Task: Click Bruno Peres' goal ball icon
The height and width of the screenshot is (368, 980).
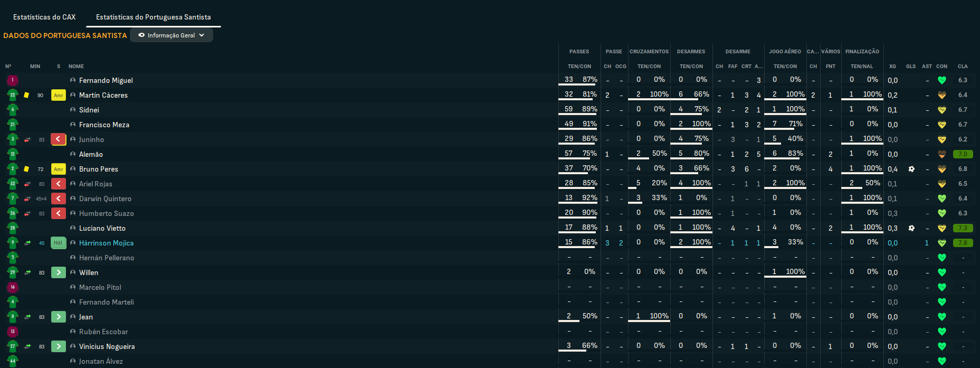Action: coord(911,169)
